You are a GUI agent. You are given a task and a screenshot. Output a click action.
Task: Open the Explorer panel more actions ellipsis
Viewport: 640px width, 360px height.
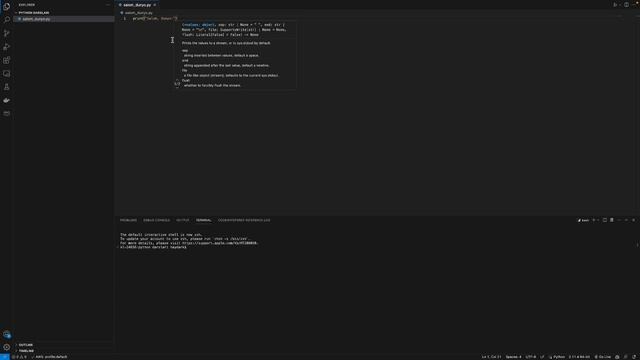[108, 5]
